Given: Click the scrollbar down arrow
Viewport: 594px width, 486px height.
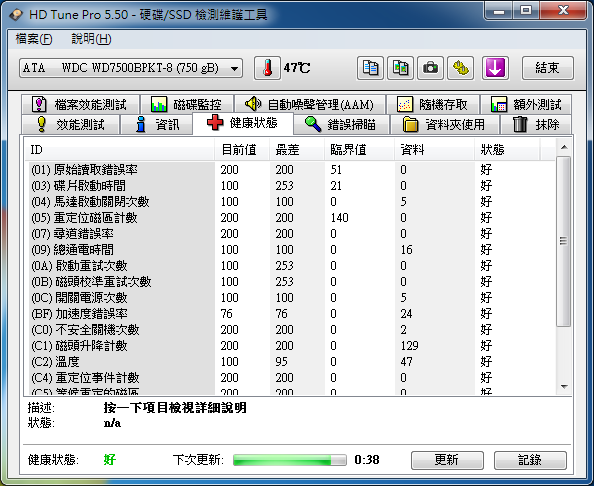Looking at the screenshot, I should tap(564, 387).
